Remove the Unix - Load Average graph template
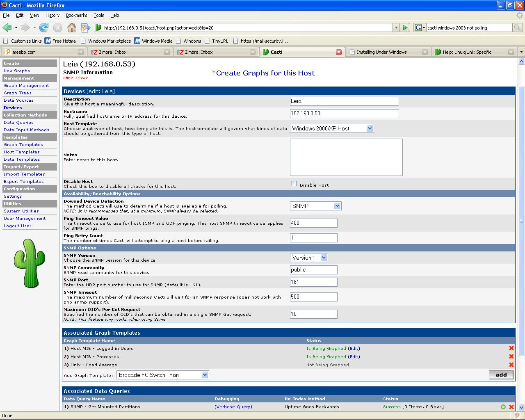This screenshot has height=420, width=525. point(511,365)
